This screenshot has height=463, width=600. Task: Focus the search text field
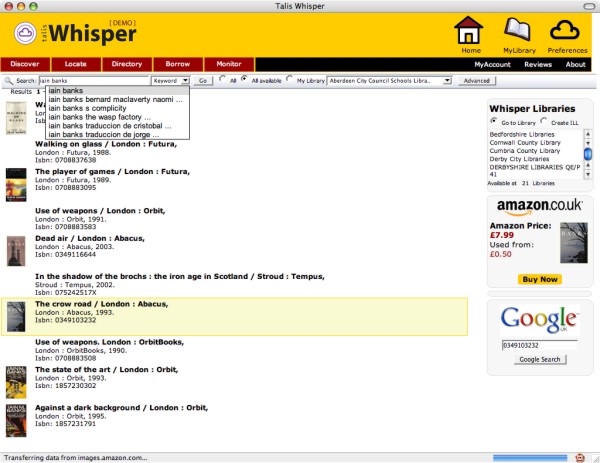click(x=94, y=81)
